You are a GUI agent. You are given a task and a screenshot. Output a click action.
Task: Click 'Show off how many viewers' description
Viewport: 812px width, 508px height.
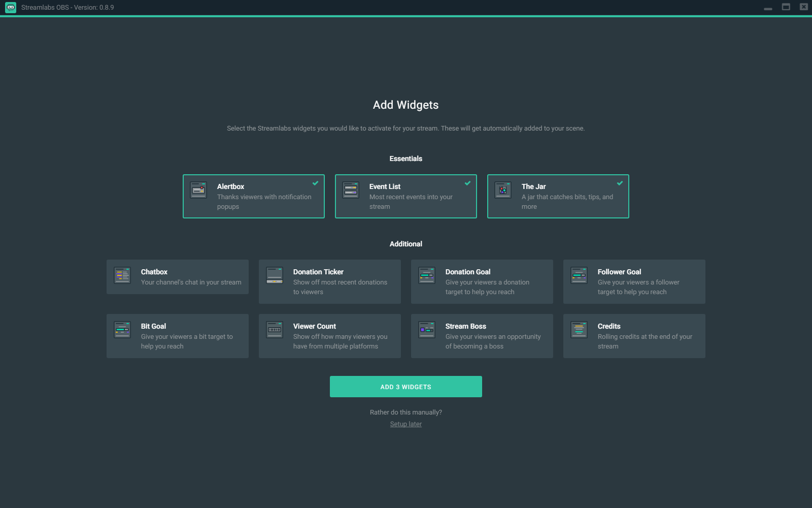point(340,341)
